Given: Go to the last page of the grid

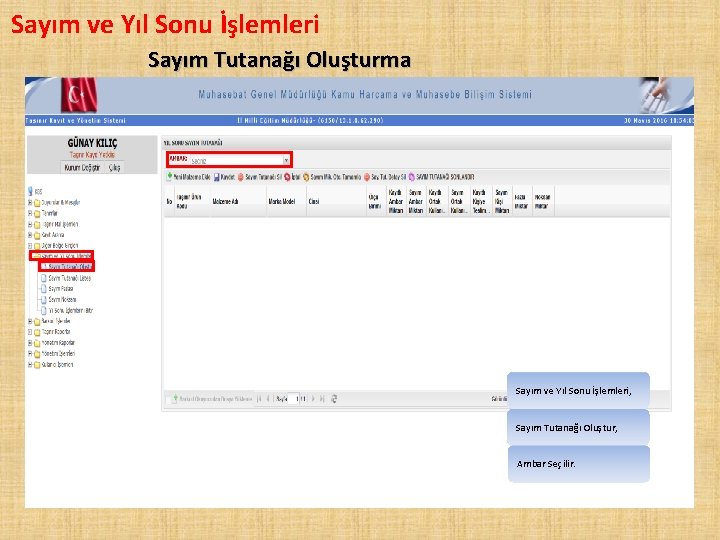Looking at the screenshot, I should click(322, 399).
